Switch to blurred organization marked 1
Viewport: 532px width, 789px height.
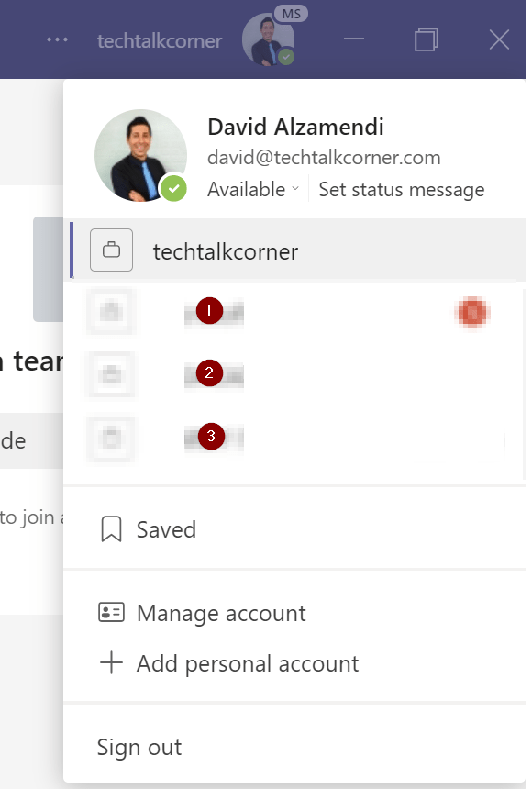click(295, 312)
